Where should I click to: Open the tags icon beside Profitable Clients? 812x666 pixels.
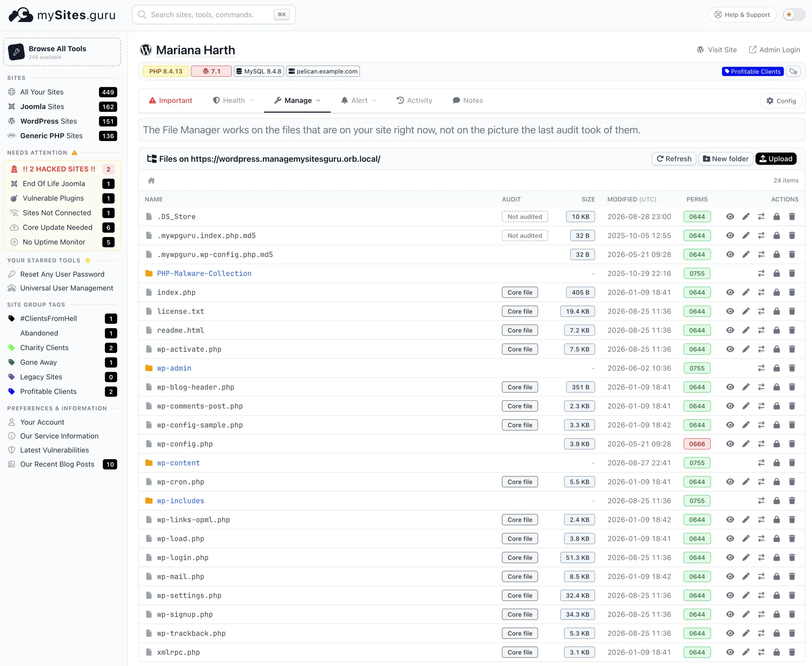click(x=793, y=71)
